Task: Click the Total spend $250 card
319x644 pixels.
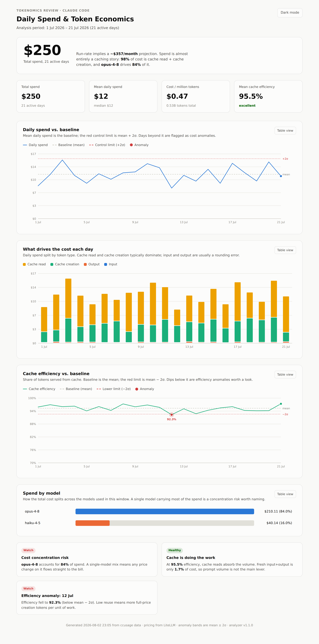Action: 51,96
